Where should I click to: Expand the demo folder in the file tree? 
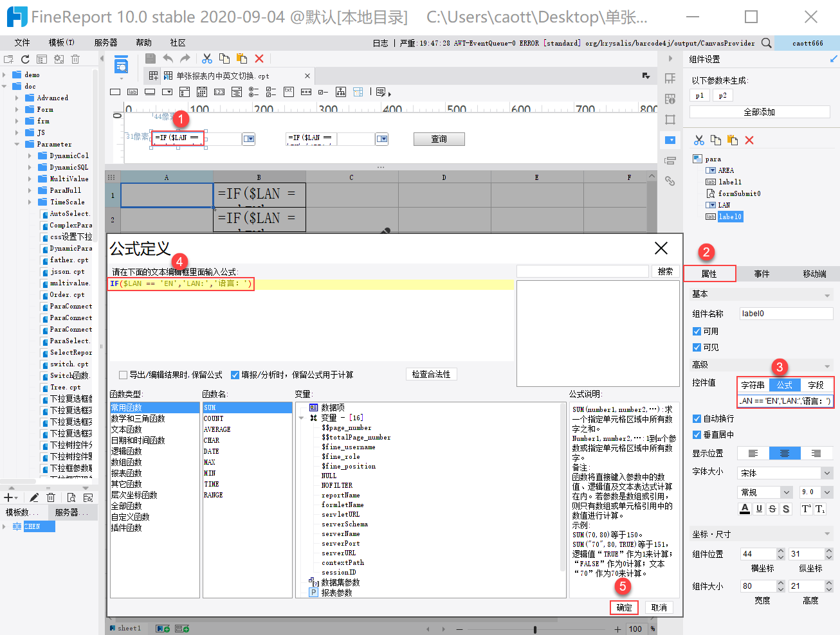5,75
